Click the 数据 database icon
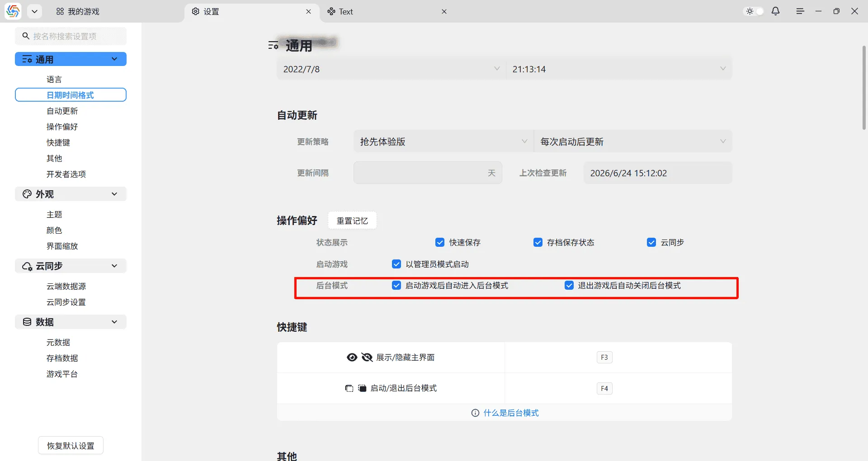The width and height of the screenshot is (868, 461). pyautogui.click(x=27, y=322)
